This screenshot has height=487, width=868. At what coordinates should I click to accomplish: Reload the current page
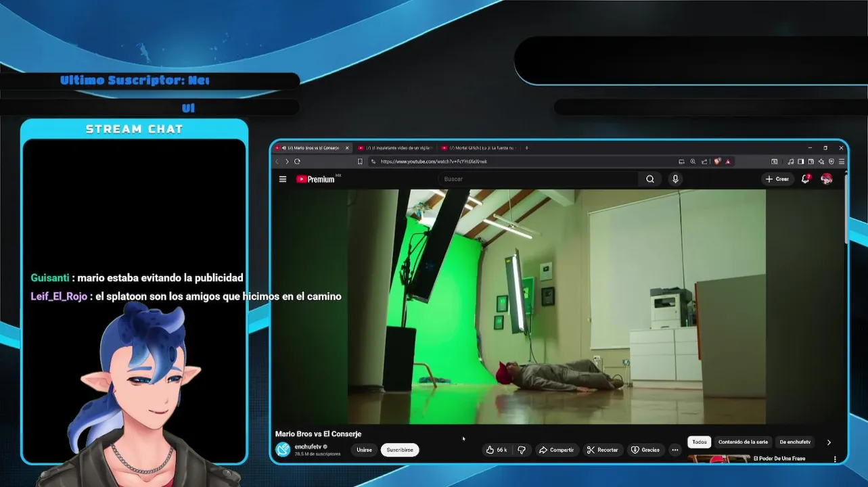[297, 162]
